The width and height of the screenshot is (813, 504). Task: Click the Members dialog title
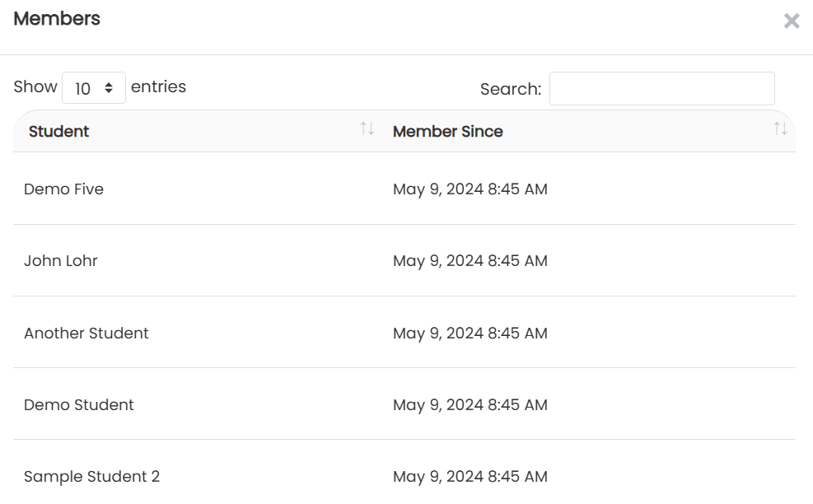(x=57, y=19)
